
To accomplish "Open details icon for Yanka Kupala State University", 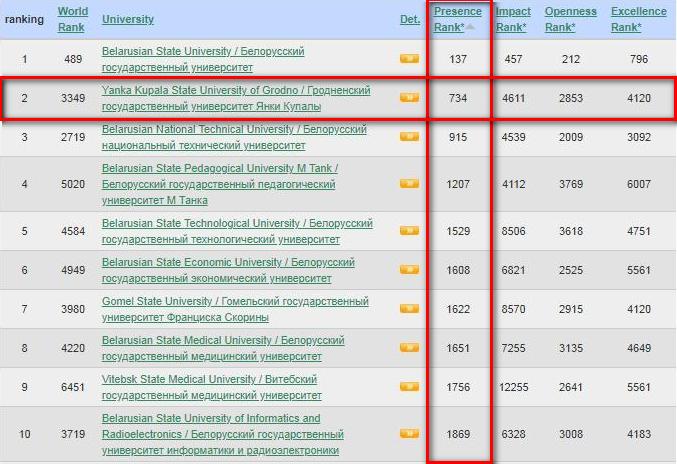I will pos(409,98).
